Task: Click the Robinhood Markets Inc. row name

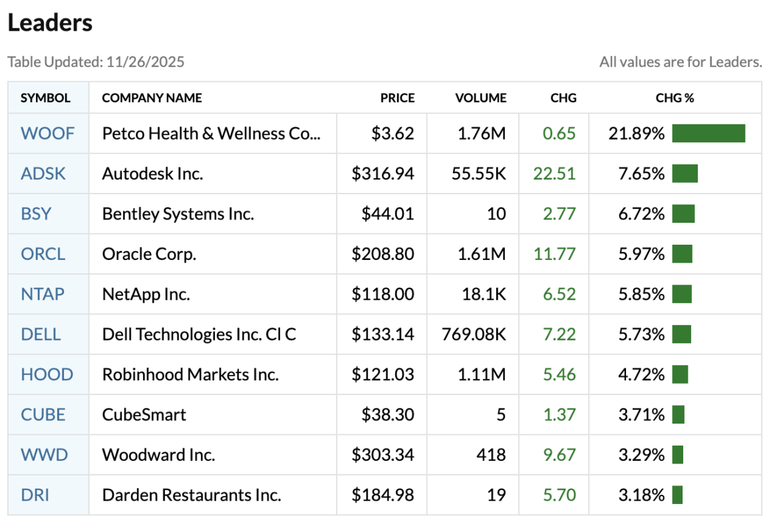Action: coord(190,374)
